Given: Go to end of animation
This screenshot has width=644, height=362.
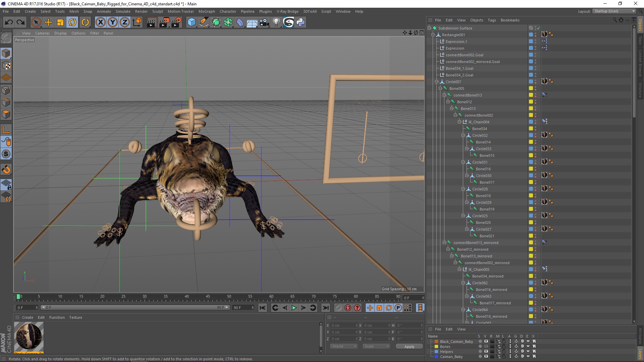Looking at the screenshot, I should click(325, 308).
